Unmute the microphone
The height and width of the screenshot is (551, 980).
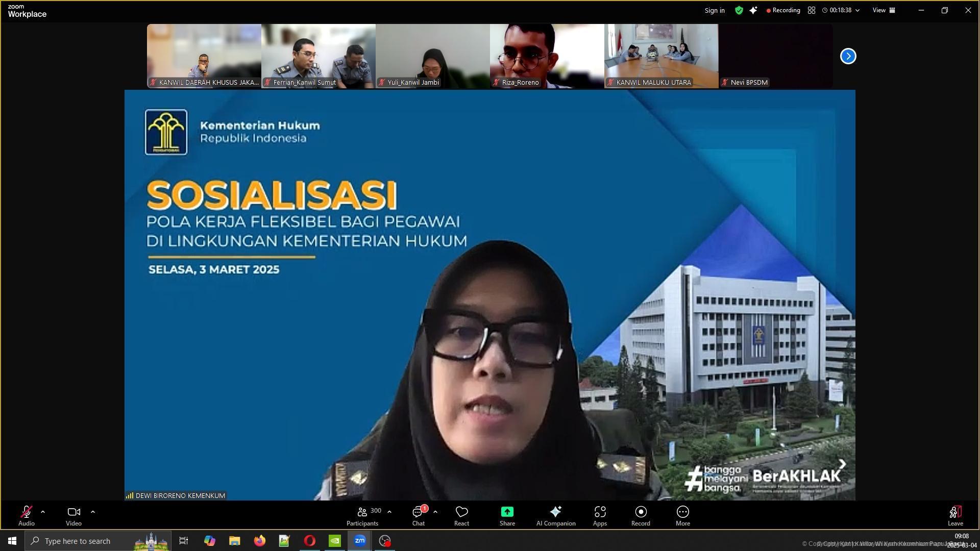click(x=26, y=514)
